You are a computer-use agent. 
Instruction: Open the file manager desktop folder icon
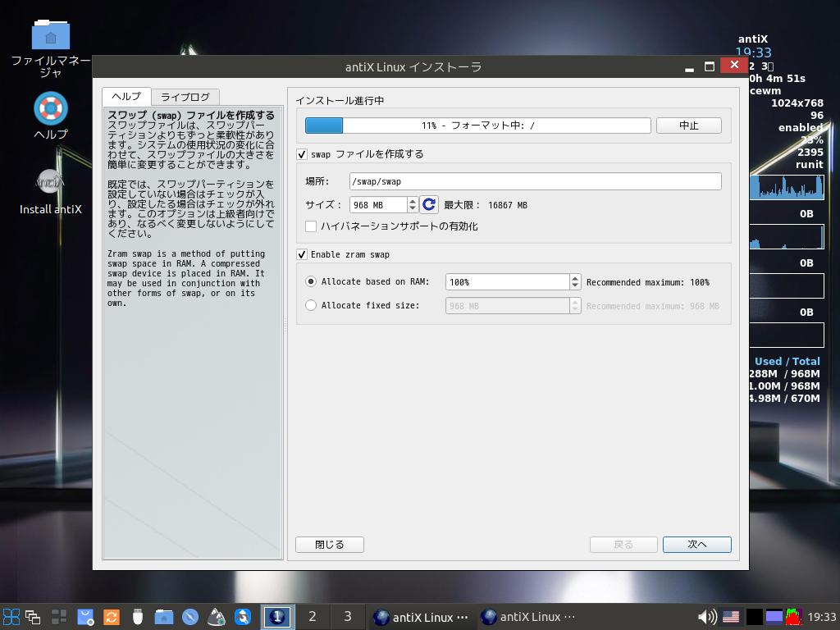click(51, 35)
